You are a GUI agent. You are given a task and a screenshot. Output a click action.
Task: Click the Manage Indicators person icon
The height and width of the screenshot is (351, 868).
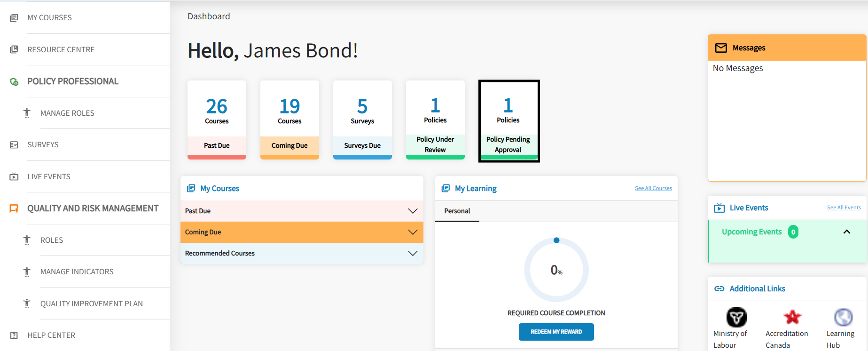(x=27, y=271)
